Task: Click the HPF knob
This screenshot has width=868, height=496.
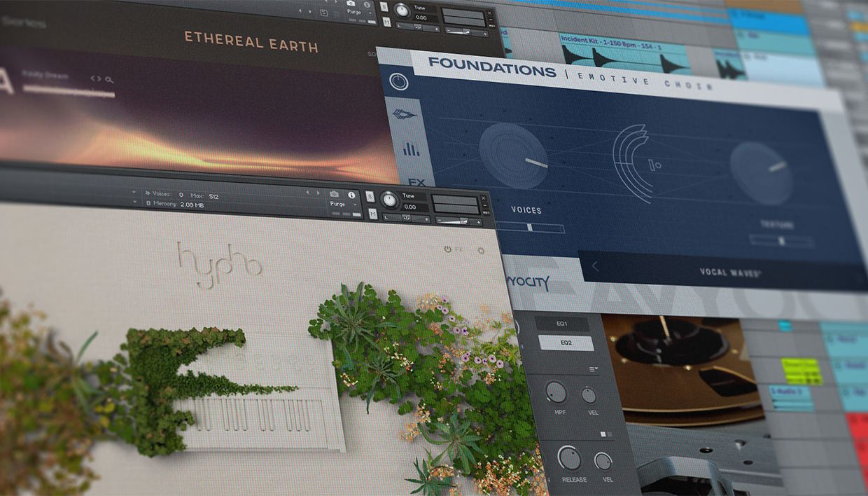Action: [556, 392]
